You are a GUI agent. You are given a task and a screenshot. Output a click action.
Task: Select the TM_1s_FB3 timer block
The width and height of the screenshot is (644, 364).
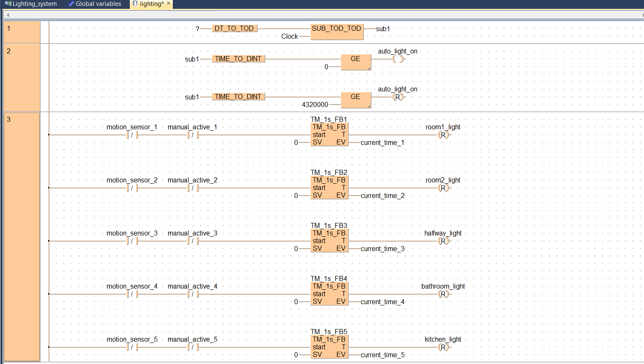pyautogui.click(x=329, y=241)
